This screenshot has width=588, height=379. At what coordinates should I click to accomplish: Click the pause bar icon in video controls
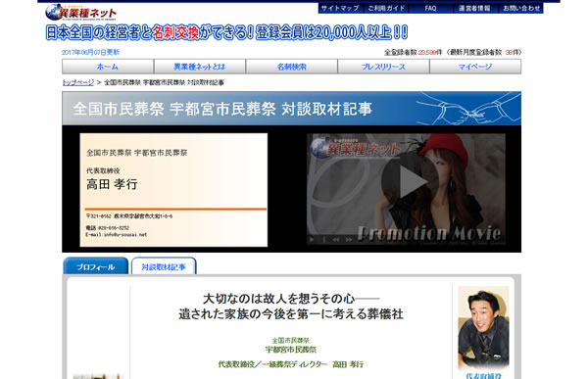point(324,240)
